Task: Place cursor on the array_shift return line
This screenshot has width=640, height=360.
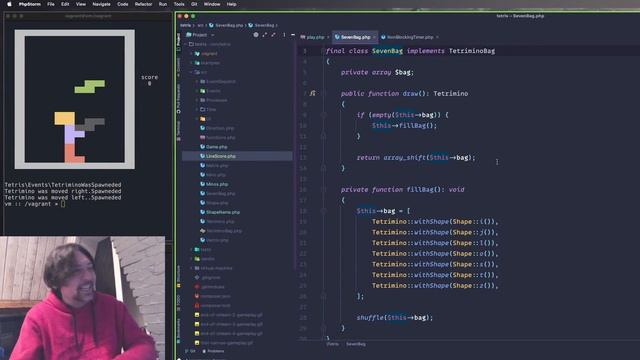Action: 416,158
